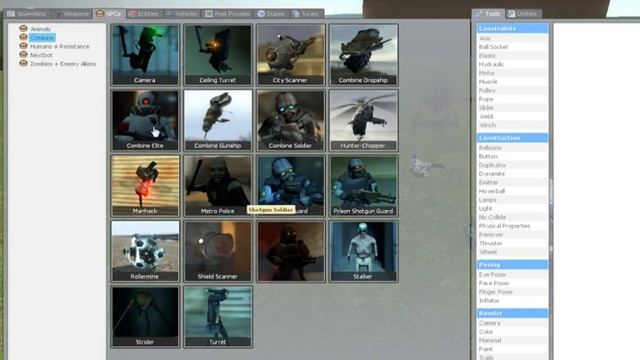640x360 pixels.
Task: Select the Axis constraint tool
Action: pyautogui.click(x=512, y=38)
